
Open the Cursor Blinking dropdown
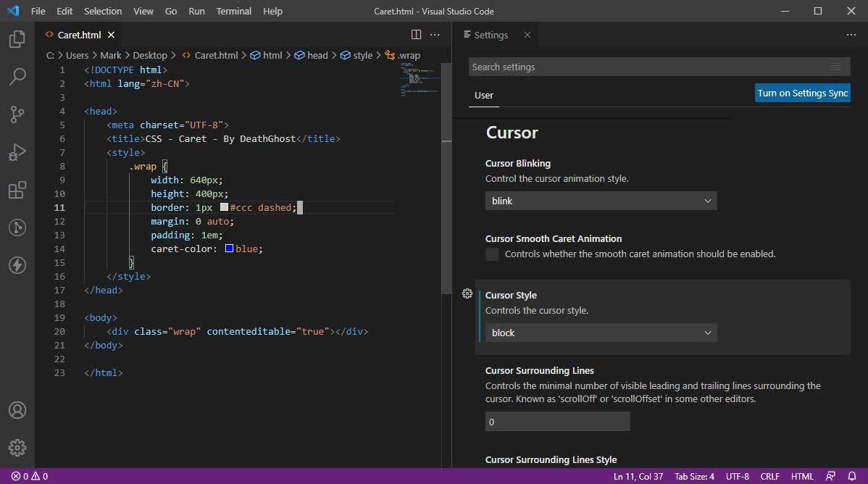601,201
